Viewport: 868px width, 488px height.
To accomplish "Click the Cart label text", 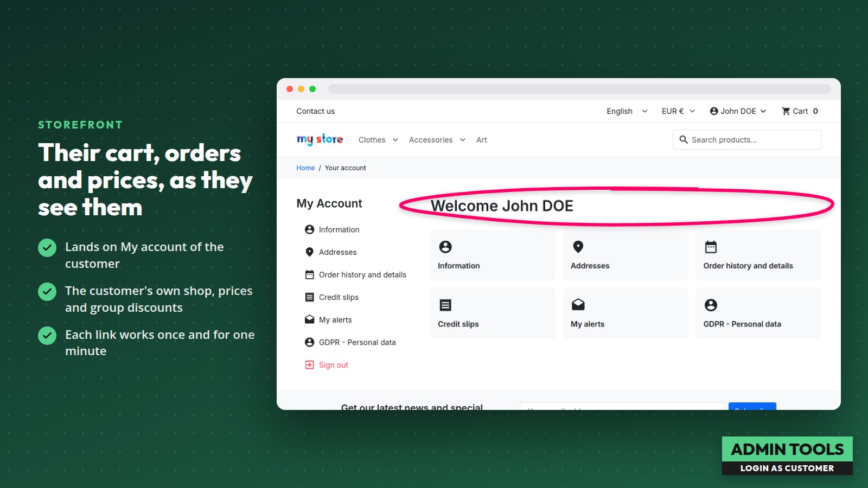I will pyautogui.click(x=800, y=111).
